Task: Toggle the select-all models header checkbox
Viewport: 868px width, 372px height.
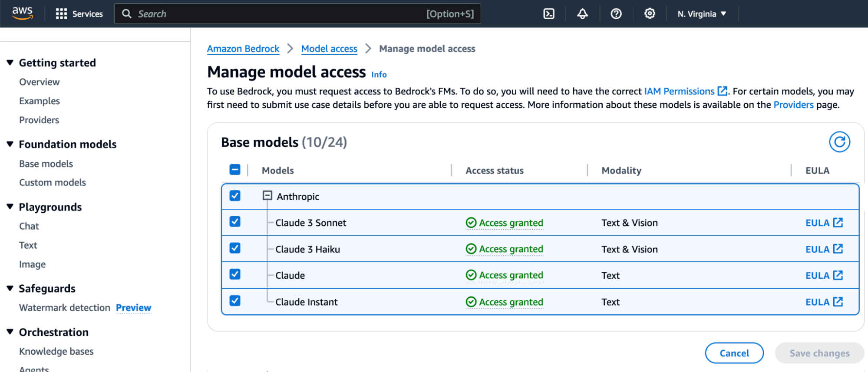Action: (x=235, y=170)
